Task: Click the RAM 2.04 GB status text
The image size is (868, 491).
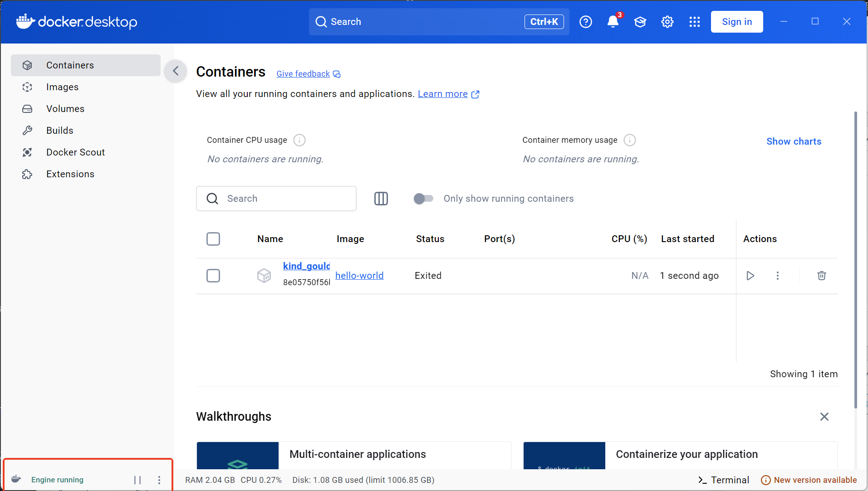Action: click(210, 480)
